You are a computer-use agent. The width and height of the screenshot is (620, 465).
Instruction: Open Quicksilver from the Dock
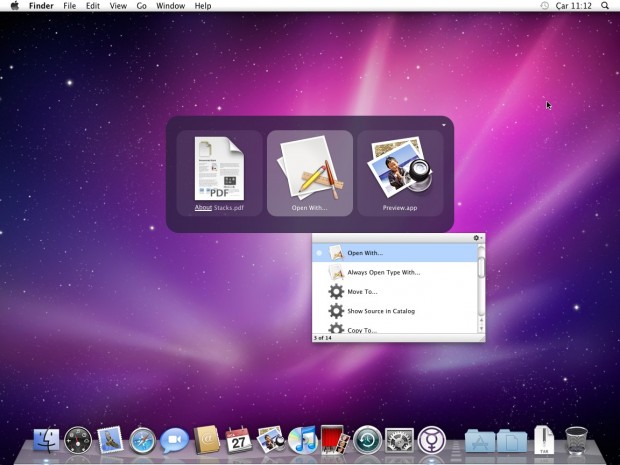point(432,440)
